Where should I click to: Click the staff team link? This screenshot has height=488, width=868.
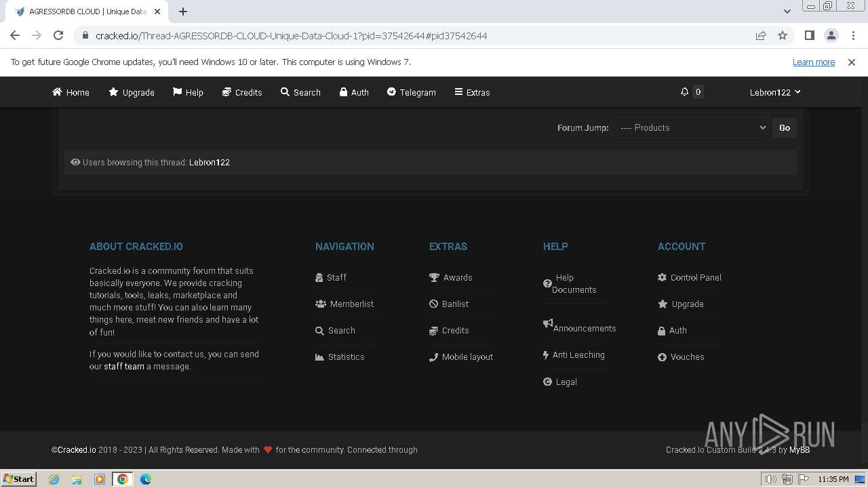(124, 366)
